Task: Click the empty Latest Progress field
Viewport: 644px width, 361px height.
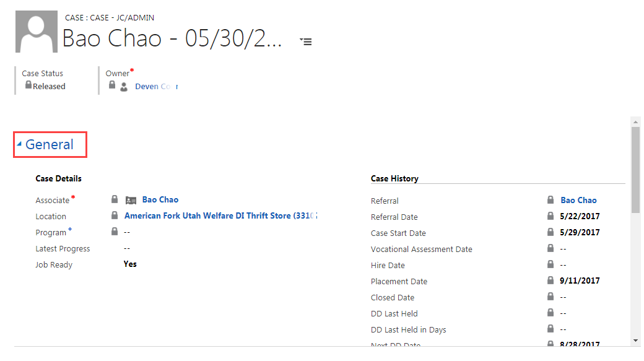Action: point(127,248)
